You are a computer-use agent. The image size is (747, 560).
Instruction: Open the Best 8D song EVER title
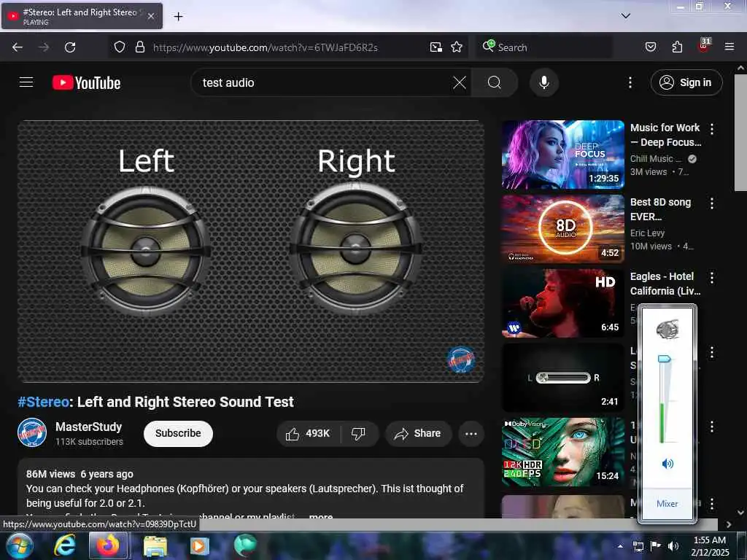coord(661,209)
